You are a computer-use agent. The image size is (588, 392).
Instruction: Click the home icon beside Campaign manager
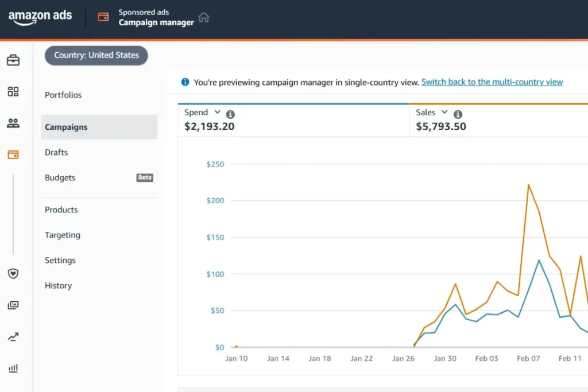(x=204, y=17)
